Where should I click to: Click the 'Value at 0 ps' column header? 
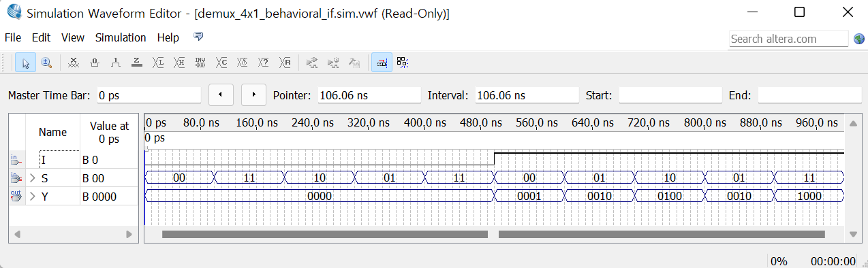tap(109, 132)
